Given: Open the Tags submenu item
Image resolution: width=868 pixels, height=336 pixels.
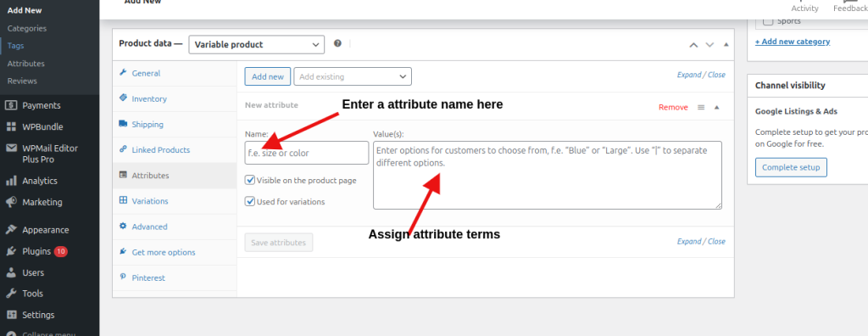Looking at the screenshot, I should click(15, 46).
